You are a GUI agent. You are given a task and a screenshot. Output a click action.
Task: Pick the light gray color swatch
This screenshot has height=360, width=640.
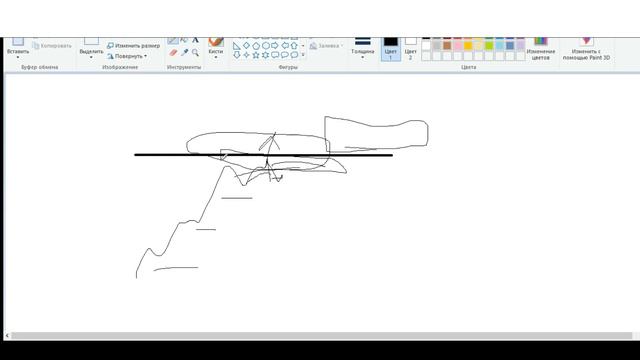click(x=437, y=46)
